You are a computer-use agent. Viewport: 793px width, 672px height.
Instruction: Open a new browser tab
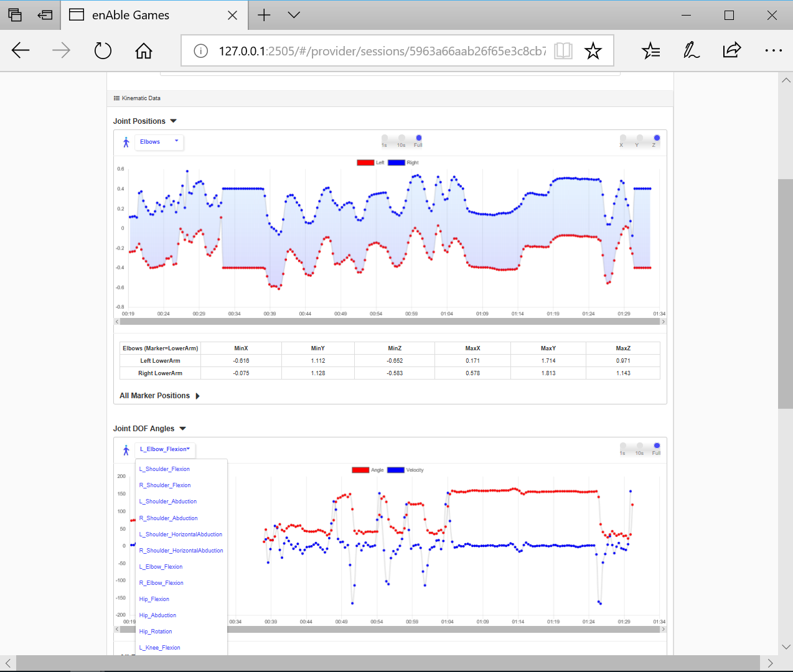point(264,15)
